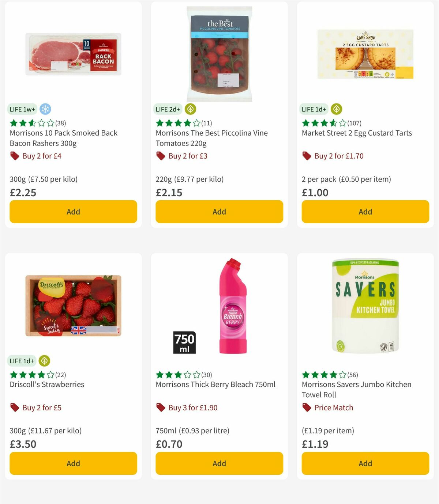Click the red price-tag icon on Buy 2 for £4
439x504 pixels.
pos(15,156)
